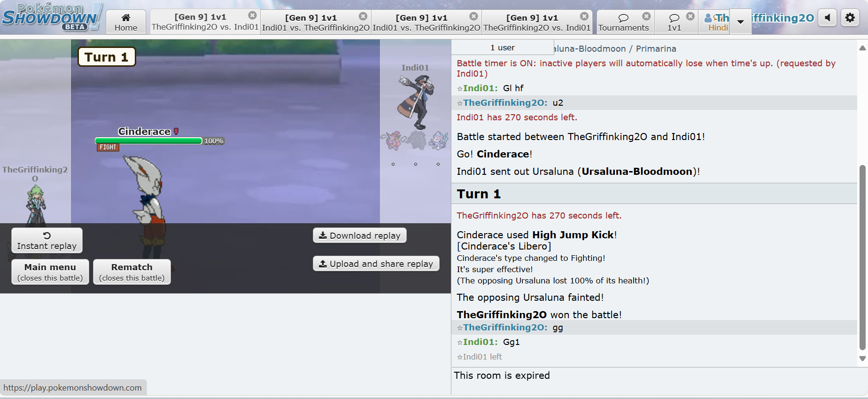This screenshot has width=868, height=399.
Task: Click the pink Hoopa team icon
Action: point(393,140)
